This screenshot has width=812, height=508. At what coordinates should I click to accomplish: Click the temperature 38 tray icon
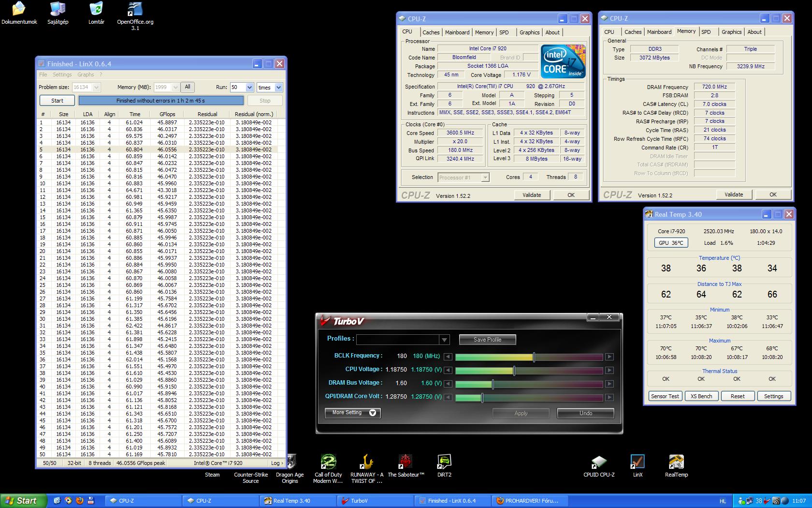pyautogui.click(x=759, y=501)
